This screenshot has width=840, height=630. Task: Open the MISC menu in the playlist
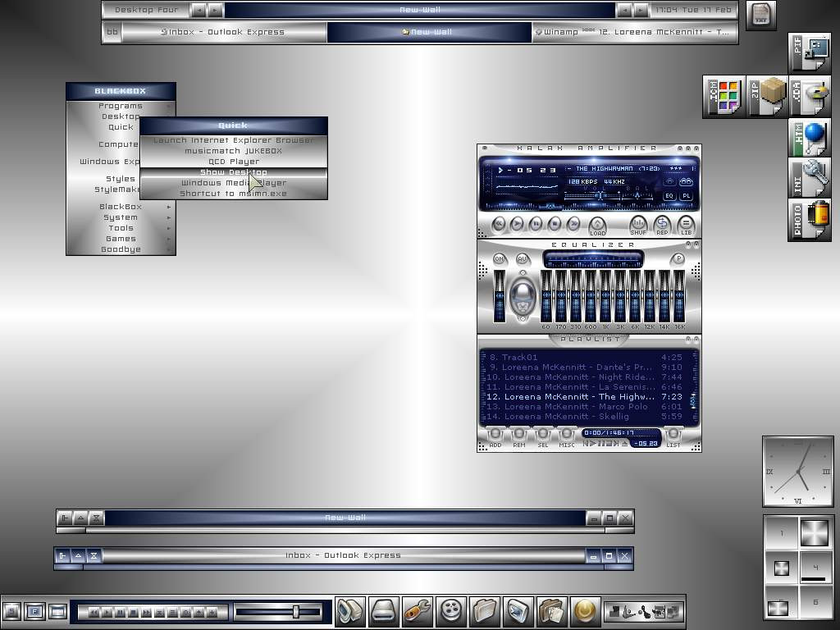coord(566,438)
